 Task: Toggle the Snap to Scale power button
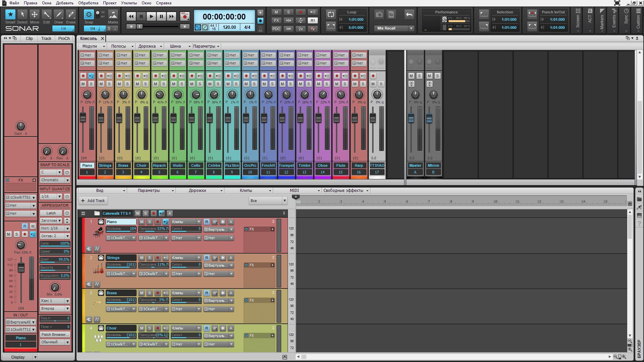coord(67,172)
